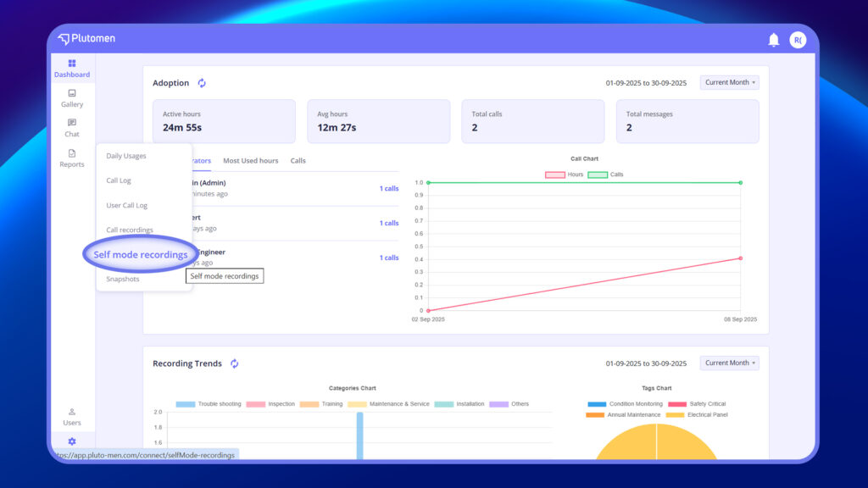Image resolution: width=868 pixels, height=488 pixels.
Task: Switch to Most Used hours tab
Action: (x=251, y=160)
